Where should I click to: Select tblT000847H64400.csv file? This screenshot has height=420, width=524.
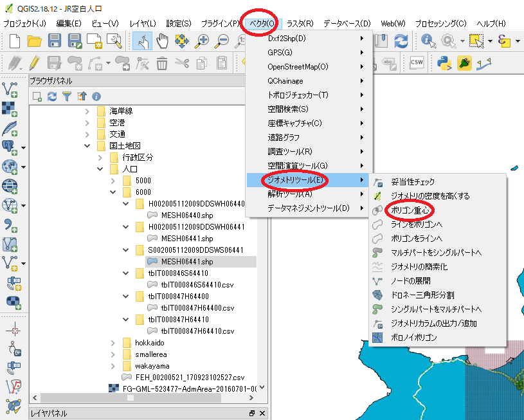point(197,308)
